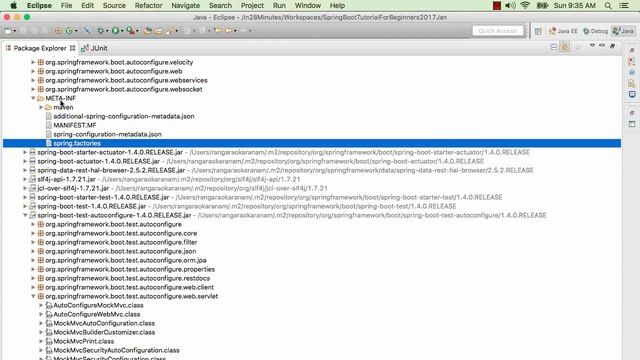Select MockMvcBuilderCustomizer.class

click(104, 332)
